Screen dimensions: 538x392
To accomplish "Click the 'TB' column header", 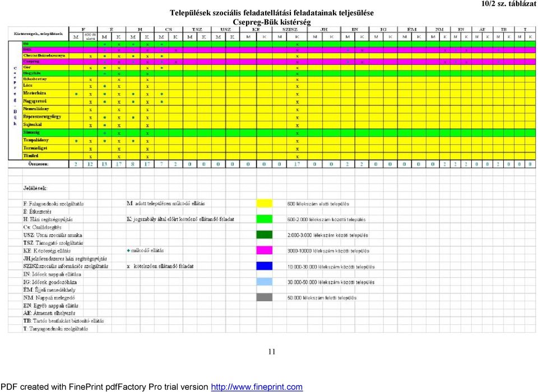I will [503, 30].
